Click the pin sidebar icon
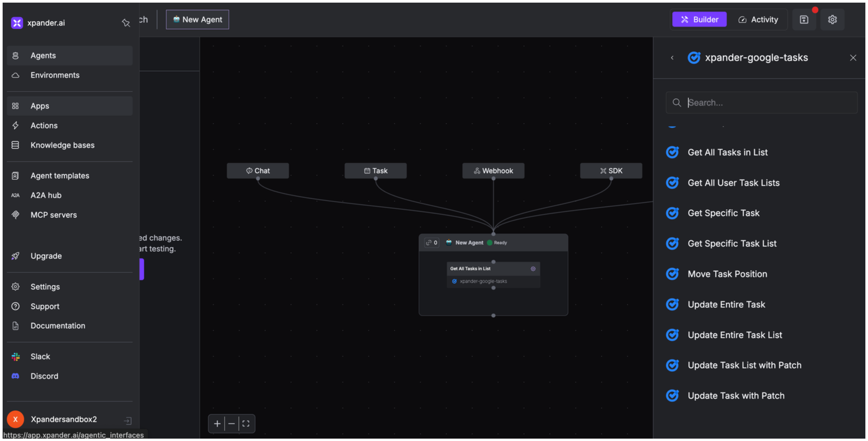 [x=126, y=23]
